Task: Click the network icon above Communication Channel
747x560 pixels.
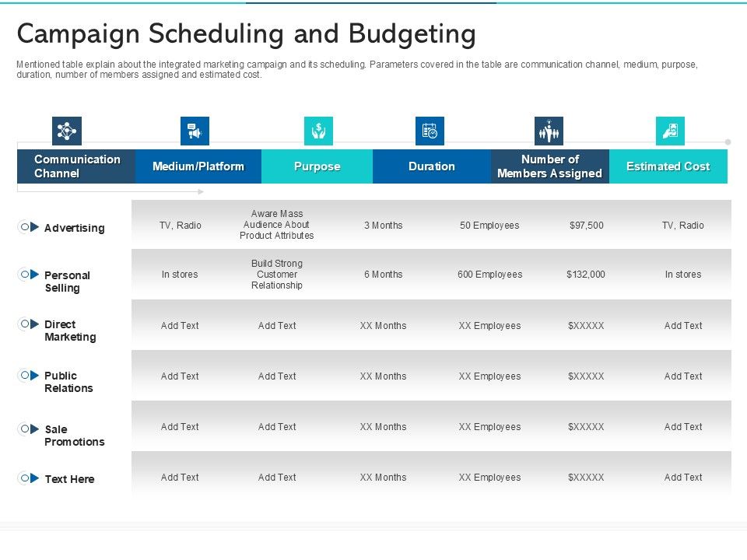Action: (67, 131)
